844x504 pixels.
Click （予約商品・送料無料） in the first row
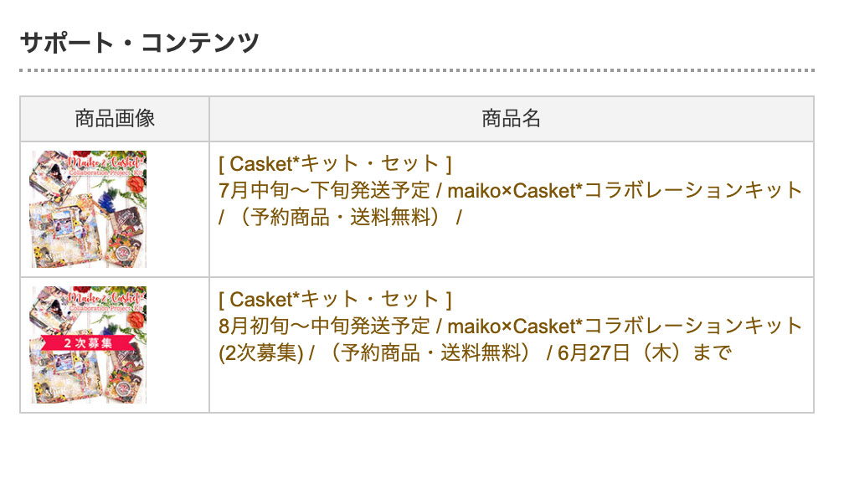tap(341, 217)
